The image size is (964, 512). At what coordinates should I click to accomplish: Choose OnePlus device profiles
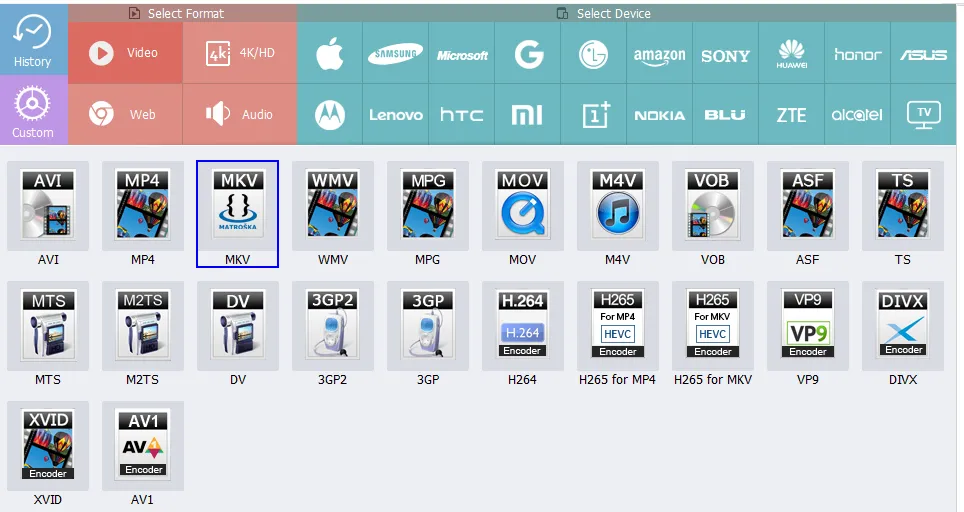click(593, 114)
